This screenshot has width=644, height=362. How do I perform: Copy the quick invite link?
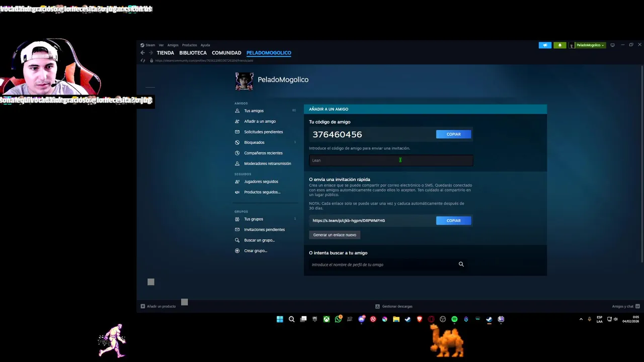point(453,221)
